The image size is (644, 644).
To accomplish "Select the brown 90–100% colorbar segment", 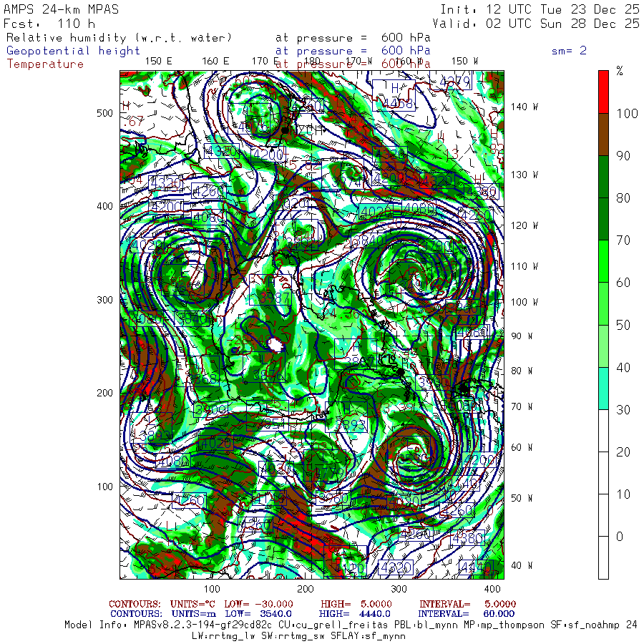I will (603, 135).
